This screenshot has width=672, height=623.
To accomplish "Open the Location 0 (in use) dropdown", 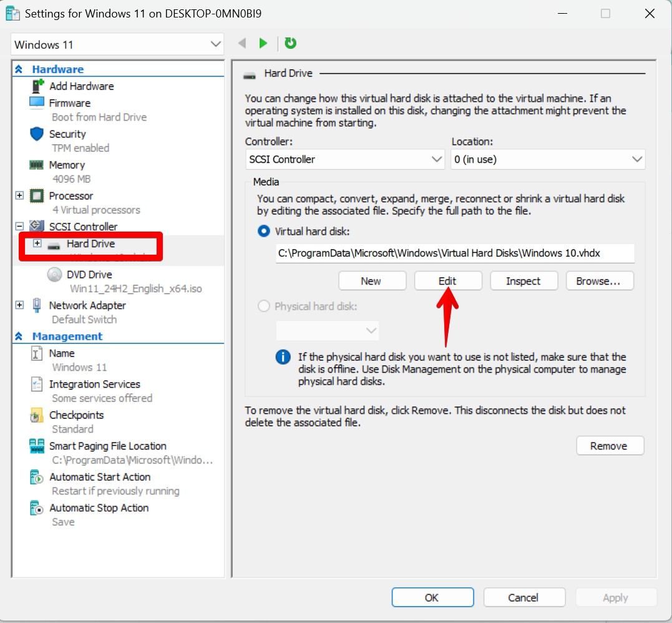I will (x=548, y=160).
